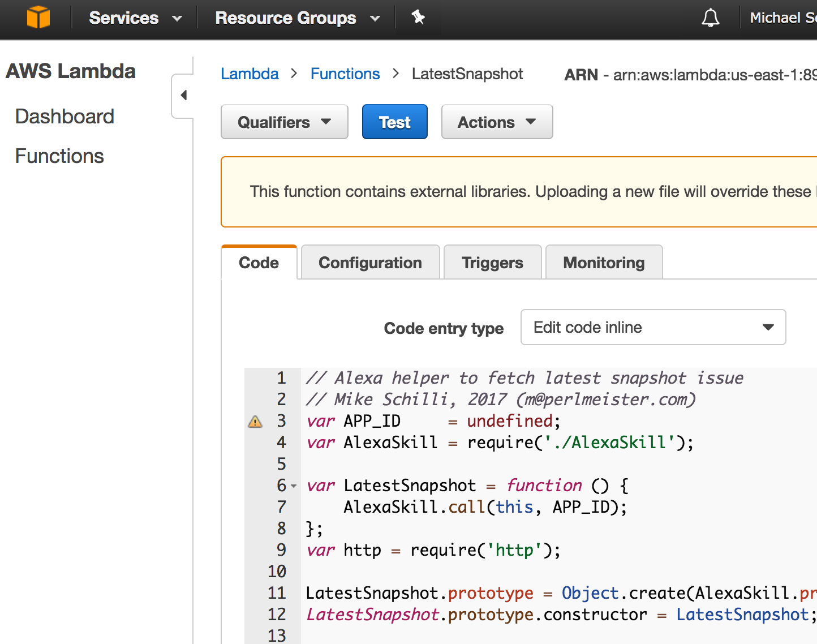Click the LatestSnapshot function declaration line
This screenshot has height=644, width=817.
coord(467,486)
